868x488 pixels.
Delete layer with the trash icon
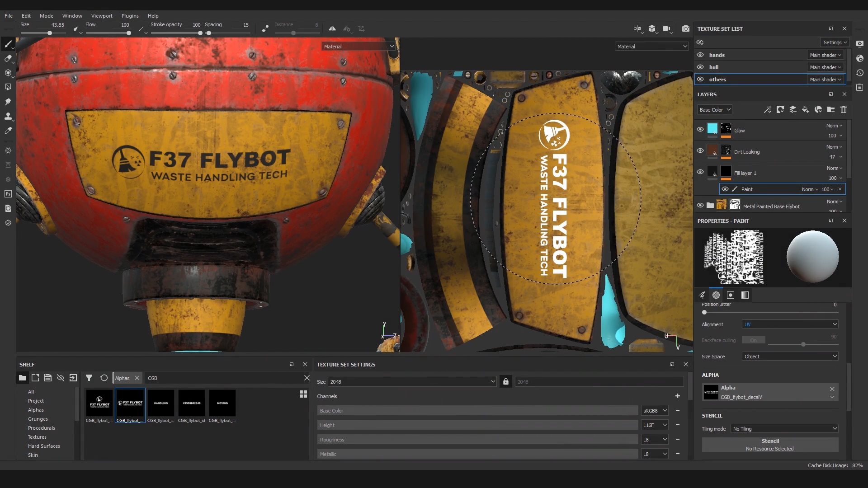pyautogui.click(x=844, y=109)
